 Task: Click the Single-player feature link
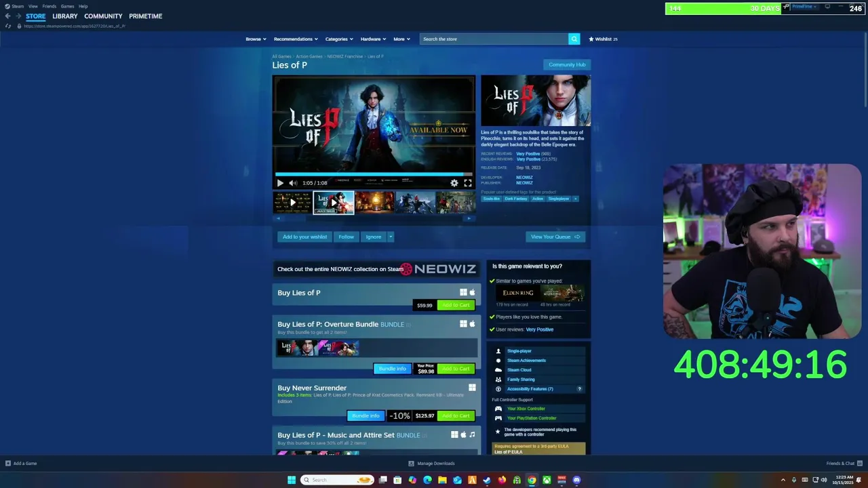[519, 351]
